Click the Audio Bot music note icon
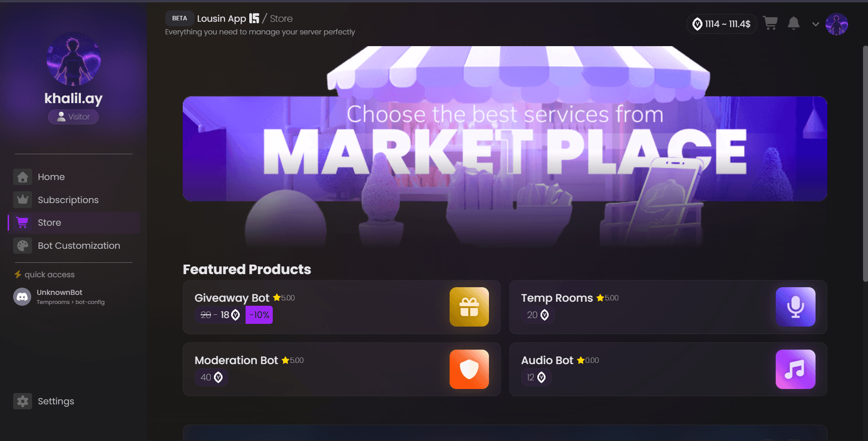 [x=795, y=369]
